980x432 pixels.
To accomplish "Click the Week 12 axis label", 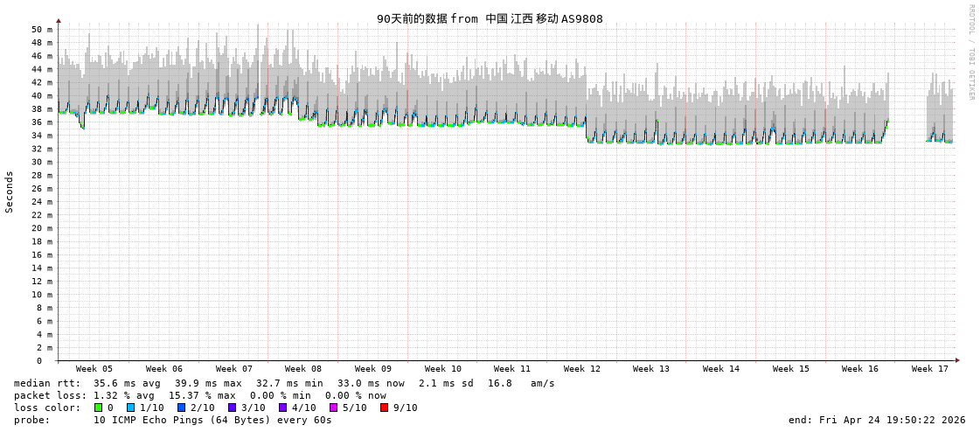I will pos(582,369).
